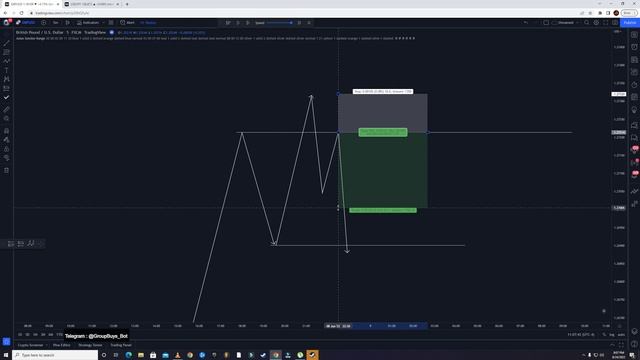The width and height of the screenshot is (640, 360).
Task: Open the quick search magnifier icon
Action: tap(587, 23)
